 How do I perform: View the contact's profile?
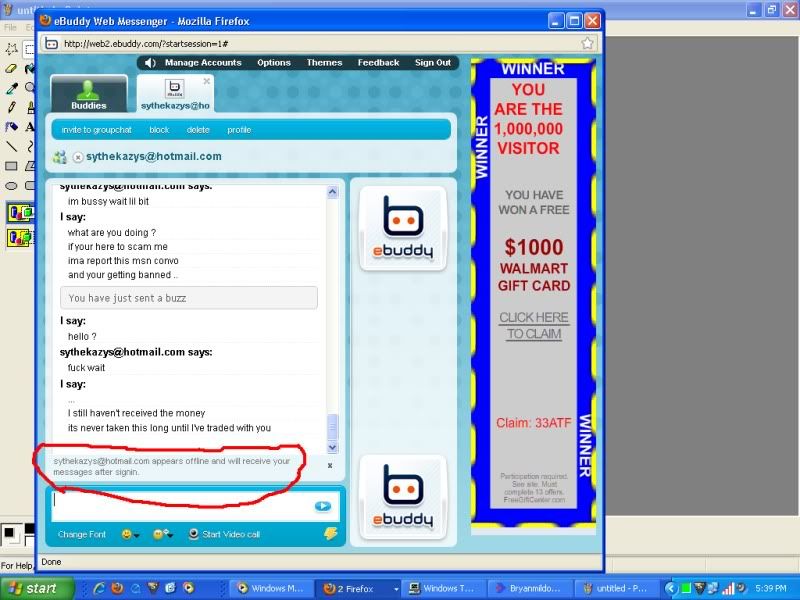pyautogui.click(x=239, y=130)
